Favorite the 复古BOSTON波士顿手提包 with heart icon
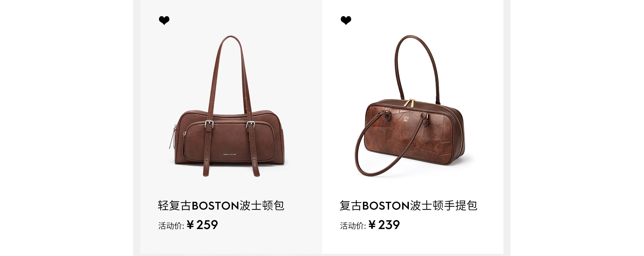644x256 pixels. [346, 21]
